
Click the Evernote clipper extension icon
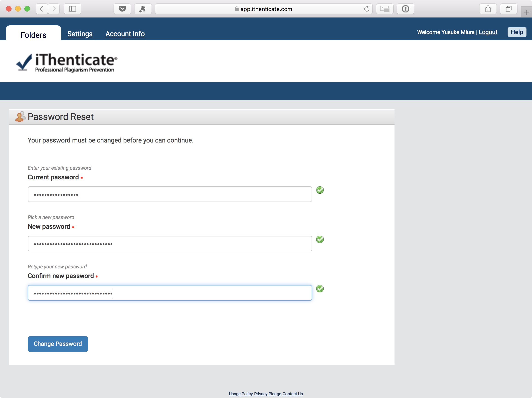click(x=143, y=9)
